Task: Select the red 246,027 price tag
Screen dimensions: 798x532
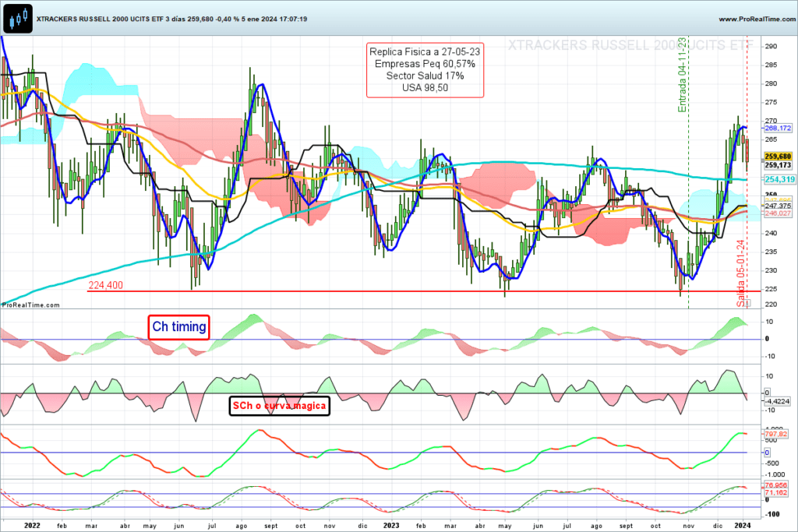Action: (x=778, y=213)
